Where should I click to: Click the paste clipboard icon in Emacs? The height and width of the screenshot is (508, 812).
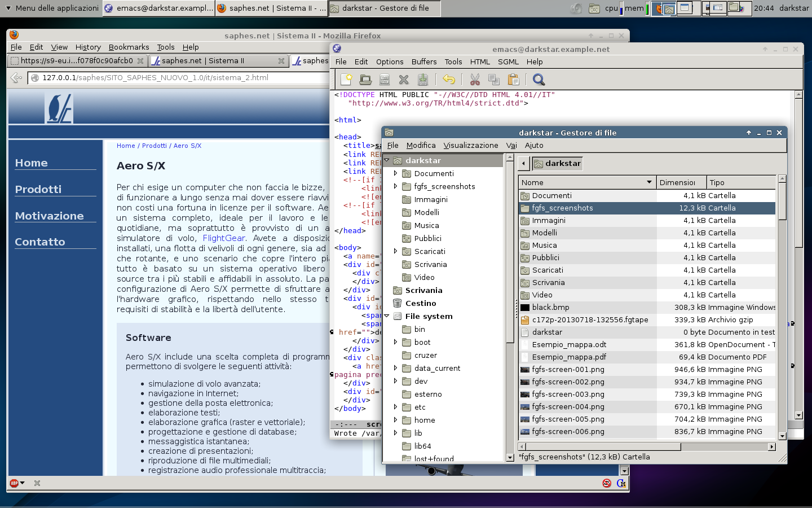point(513,80)
